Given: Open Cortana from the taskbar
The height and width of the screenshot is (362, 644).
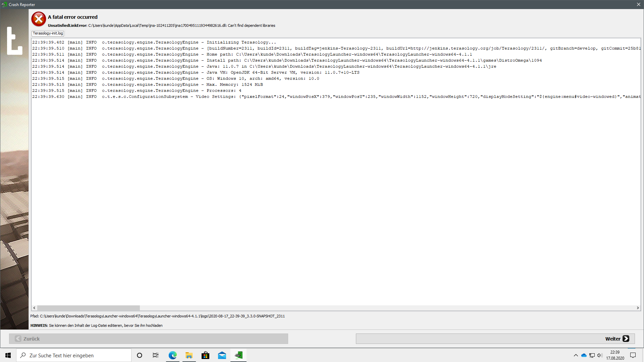Looking at the screenshot, I should 140,355.
